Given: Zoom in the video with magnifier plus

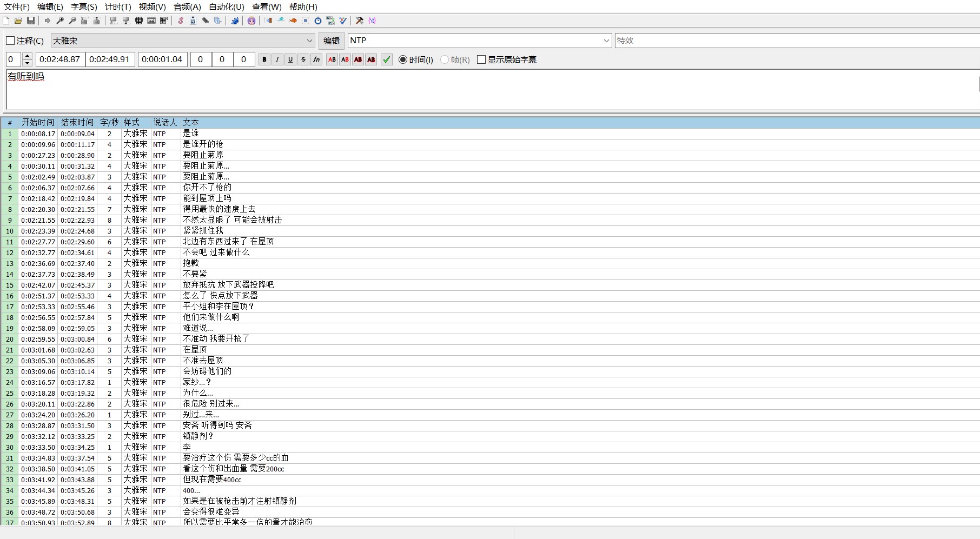Looking at the screenshot, I should [60, 21].
